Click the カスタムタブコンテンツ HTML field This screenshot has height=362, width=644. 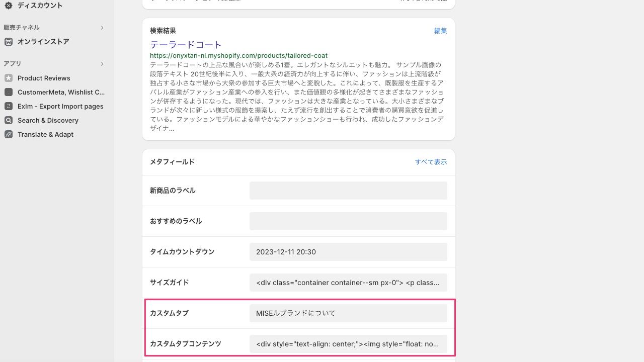pos(348,344)
